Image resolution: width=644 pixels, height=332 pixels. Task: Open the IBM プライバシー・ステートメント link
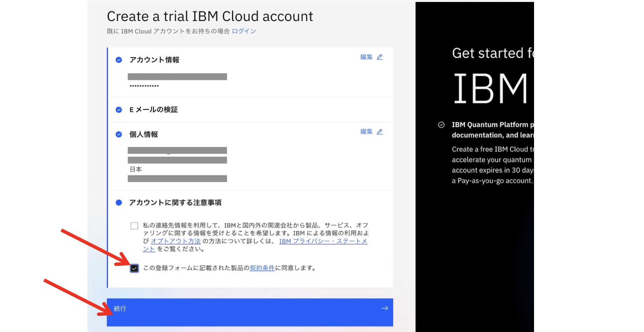pos(323,241)
